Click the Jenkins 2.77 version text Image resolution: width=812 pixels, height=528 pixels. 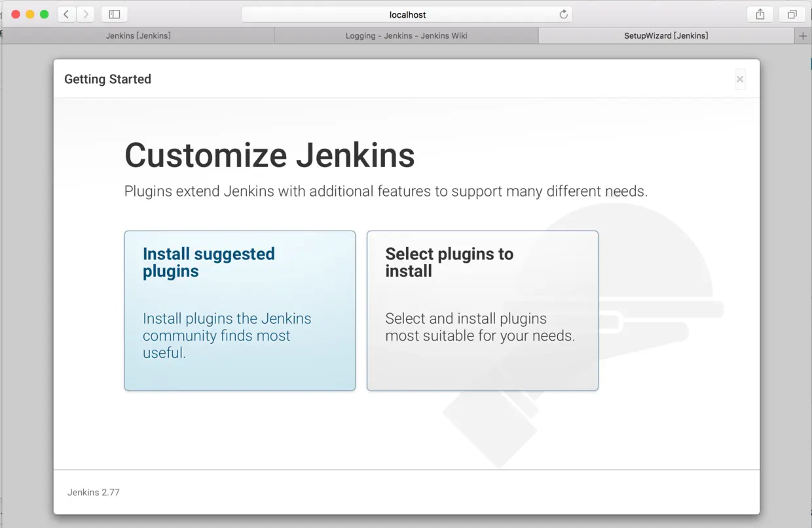point(94,492)
